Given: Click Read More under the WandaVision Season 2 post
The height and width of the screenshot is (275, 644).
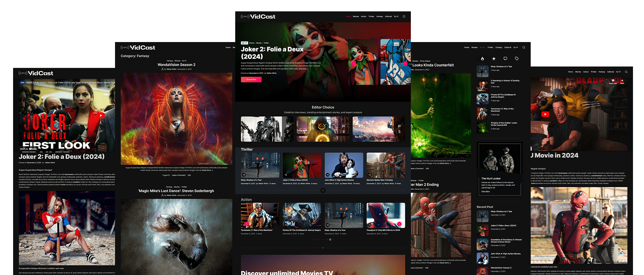Looking at the screenshot, I should [x=207, y=170].
